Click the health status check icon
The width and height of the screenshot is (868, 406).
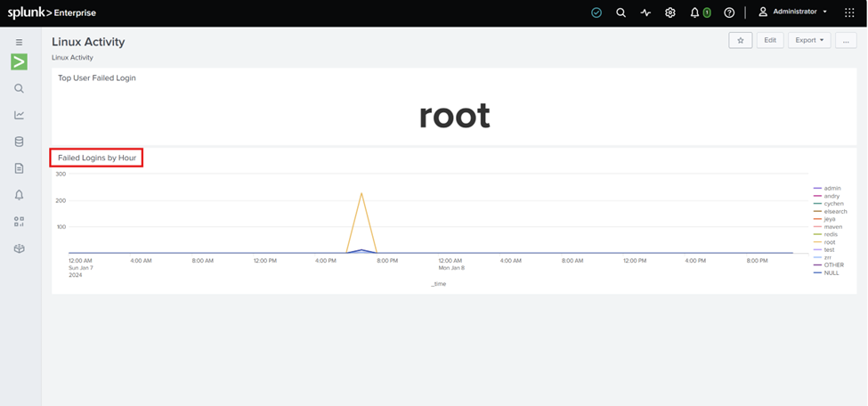click(x=596, y=12)
